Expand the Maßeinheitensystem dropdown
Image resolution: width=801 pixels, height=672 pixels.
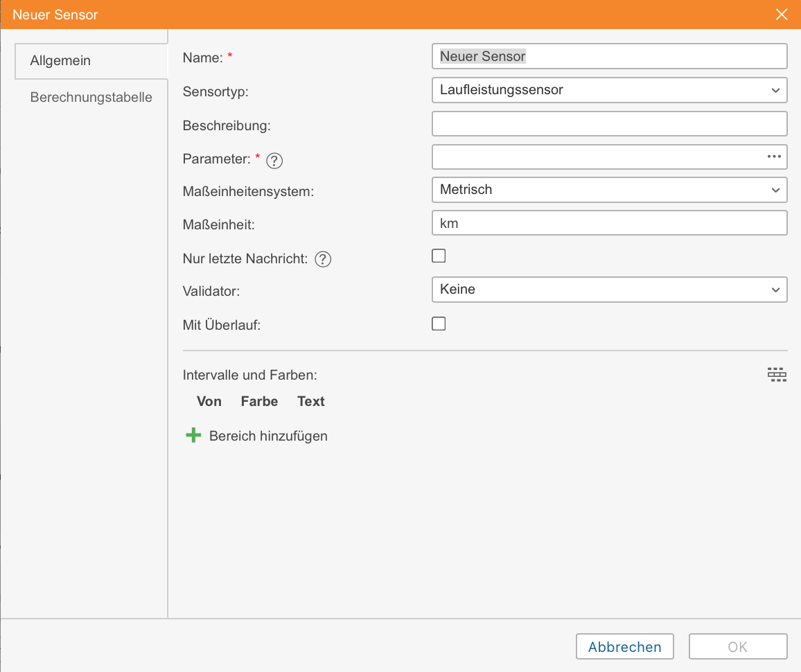[609, 190]
